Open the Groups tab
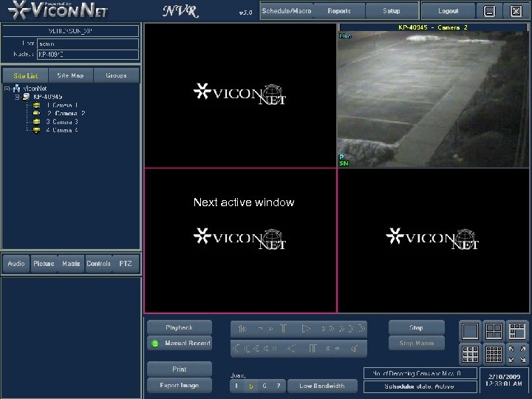This screenshot has width=532, height=399. (116, 75)
